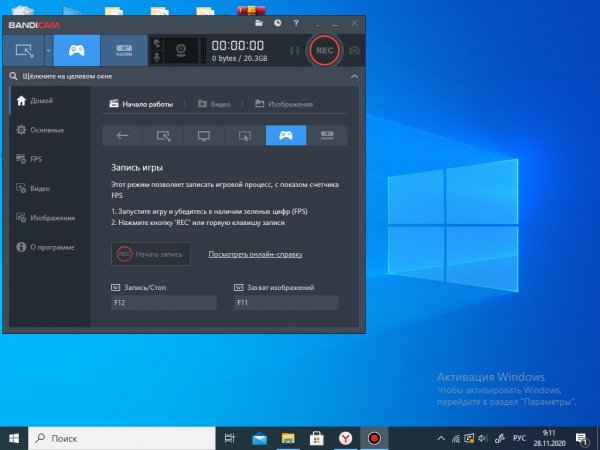Image resolution: width=600 pixels, height=450 pixels.
Task: Open the Посмотреть онлайн-справку link
Action: (255, 254)
